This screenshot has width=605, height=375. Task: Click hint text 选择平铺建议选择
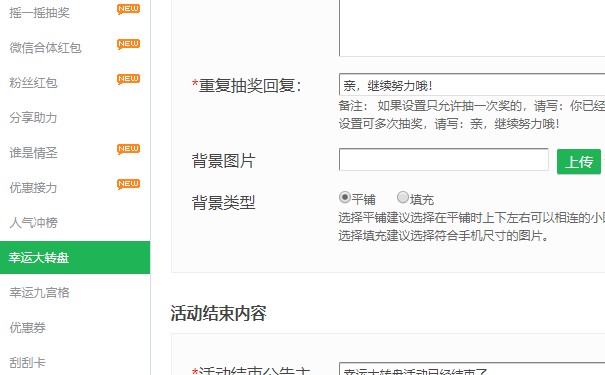coord(471,218)
